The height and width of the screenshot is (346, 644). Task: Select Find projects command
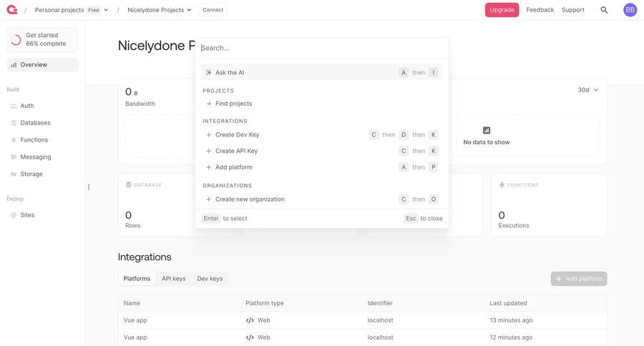point(321,104)
